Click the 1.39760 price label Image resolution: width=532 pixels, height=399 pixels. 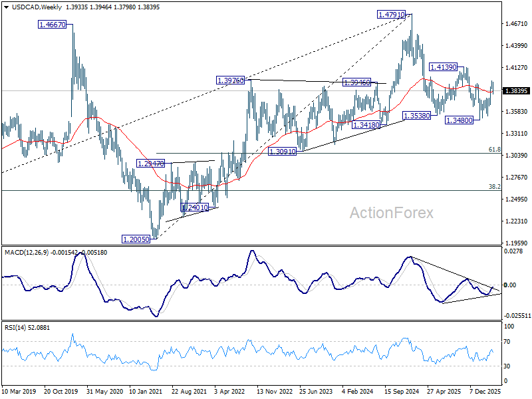point(230,80)
